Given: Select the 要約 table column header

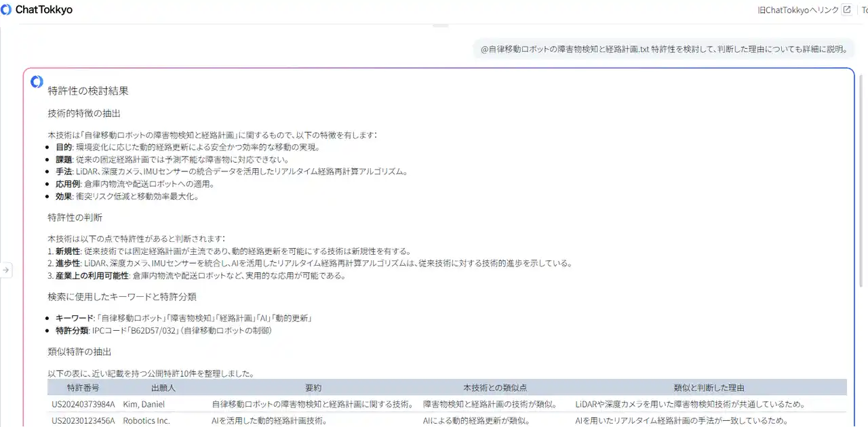Looking at the screenshot, I should coord(313,387).
